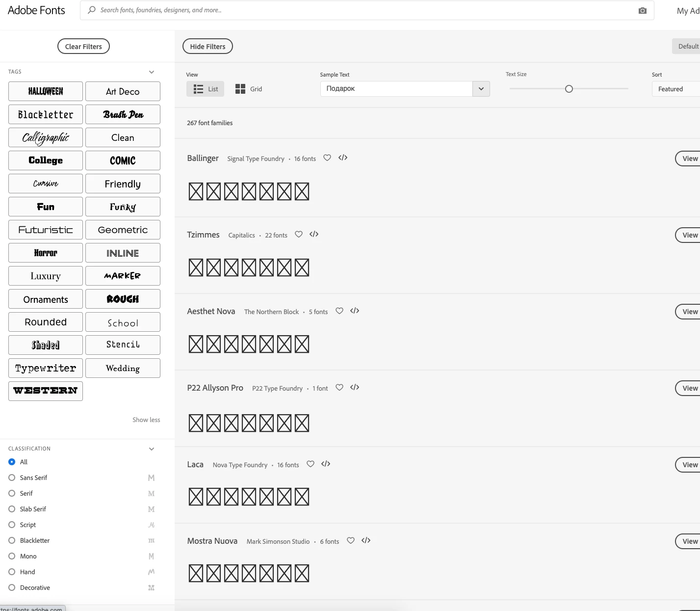Favorite the Laca font family
The image size is (700, 611).
[311, 464]
